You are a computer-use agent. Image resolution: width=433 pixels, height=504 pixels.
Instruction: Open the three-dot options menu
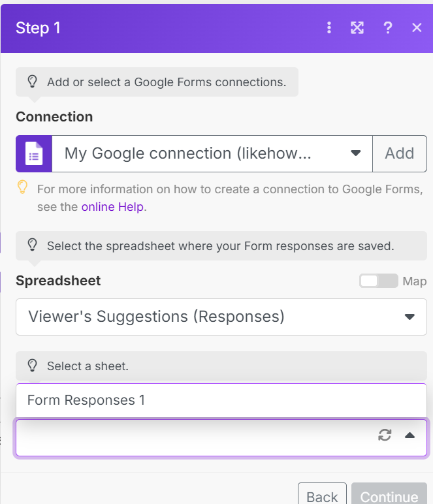point(329,27)
